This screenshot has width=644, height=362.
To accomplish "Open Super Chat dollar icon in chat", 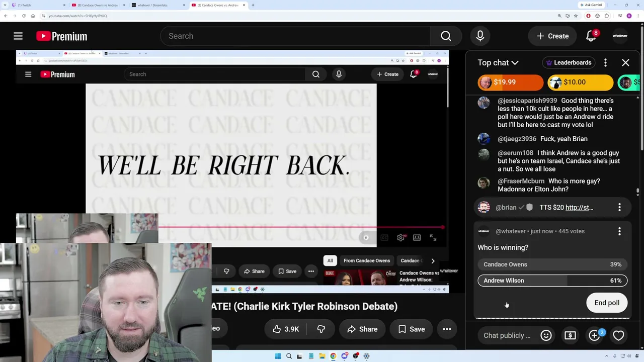I will (570, 335).
